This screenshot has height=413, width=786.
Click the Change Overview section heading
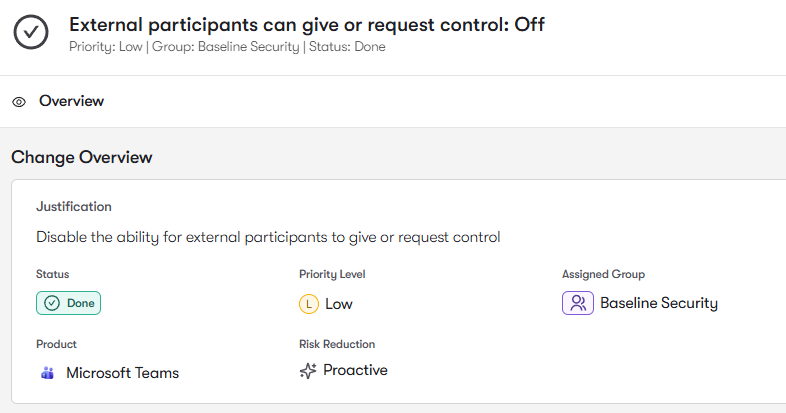click(x=82, y=157)
